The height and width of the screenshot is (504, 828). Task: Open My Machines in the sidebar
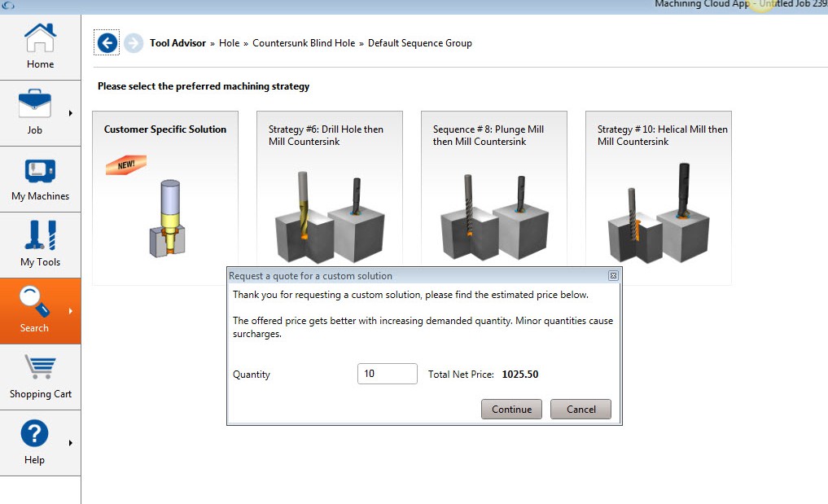(40, 178)
